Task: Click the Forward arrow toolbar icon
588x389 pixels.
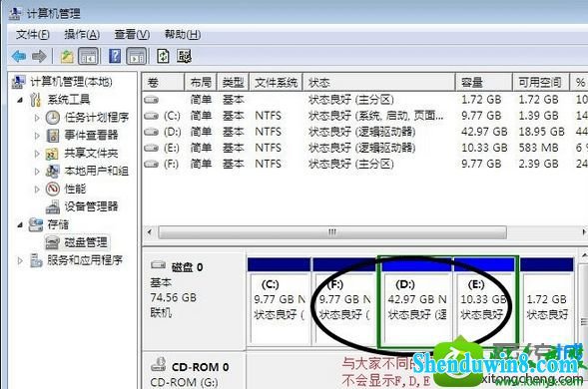Action: pos(39,57)
